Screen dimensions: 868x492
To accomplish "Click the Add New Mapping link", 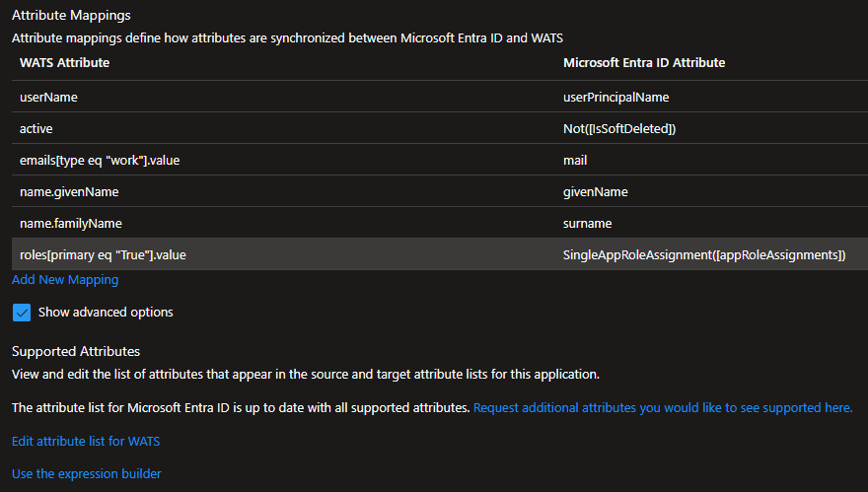I will (x=65, y=279).
